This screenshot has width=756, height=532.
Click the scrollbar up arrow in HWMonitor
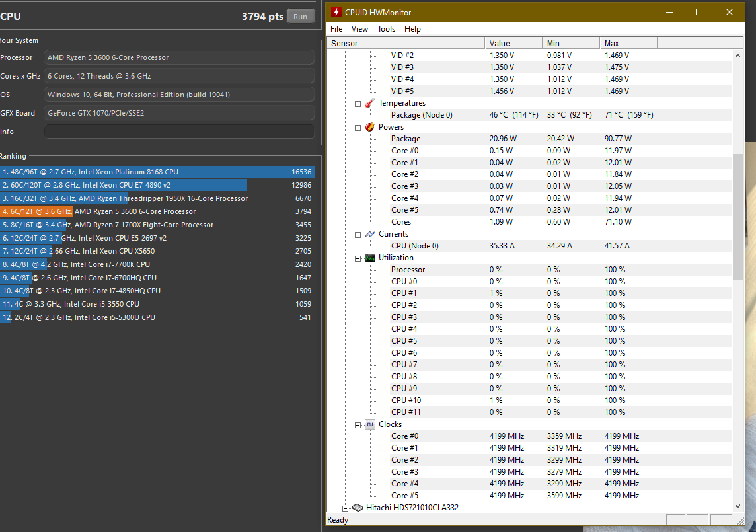tap(737, 56)
